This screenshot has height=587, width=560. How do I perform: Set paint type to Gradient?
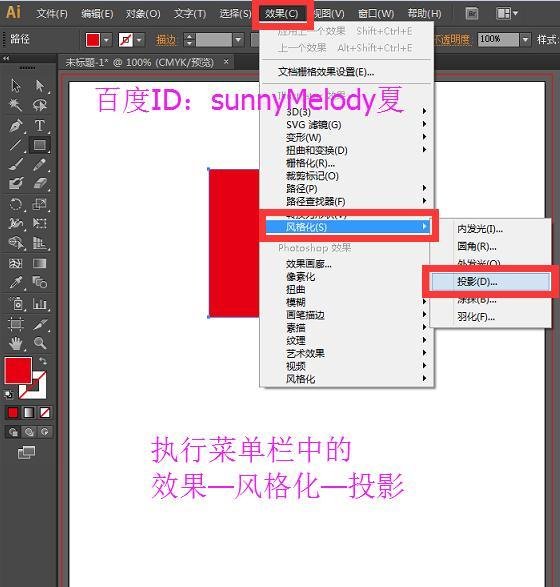[29, 413]
